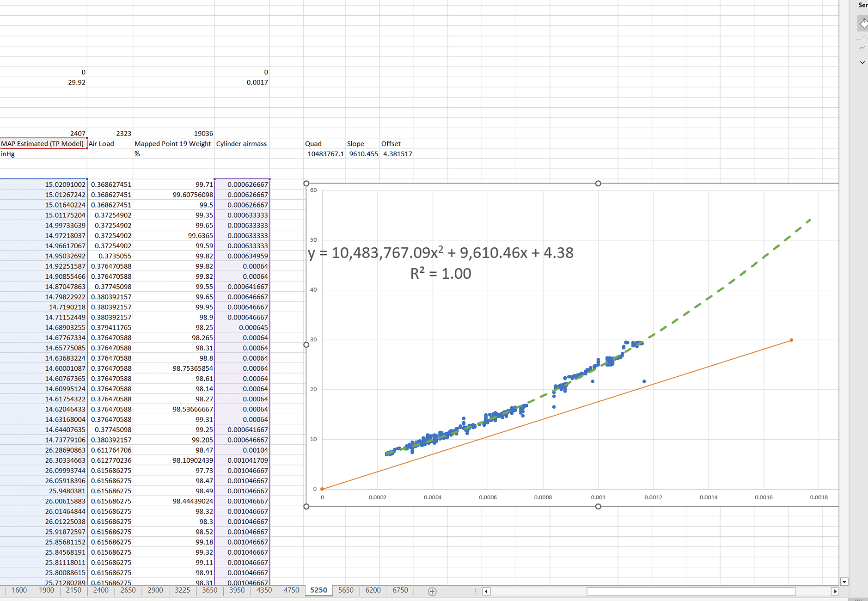Switch to the 1900 sheet tab
The width and height of the screenshot is (868, 601).
[x=46, y=590]
